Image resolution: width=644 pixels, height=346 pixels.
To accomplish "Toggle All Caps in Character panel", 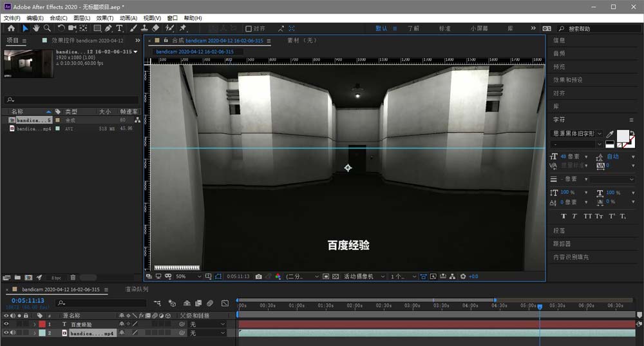I will (588, 216).
